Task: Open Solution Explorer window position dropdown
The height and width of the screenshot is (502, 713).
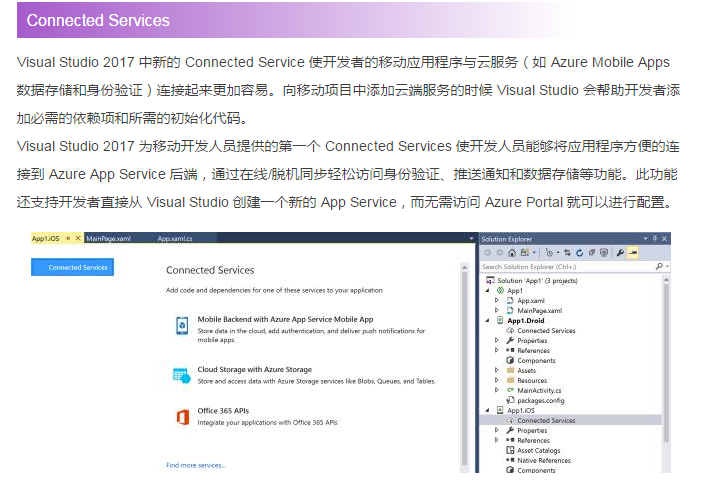Action: (x=645, y=238)
